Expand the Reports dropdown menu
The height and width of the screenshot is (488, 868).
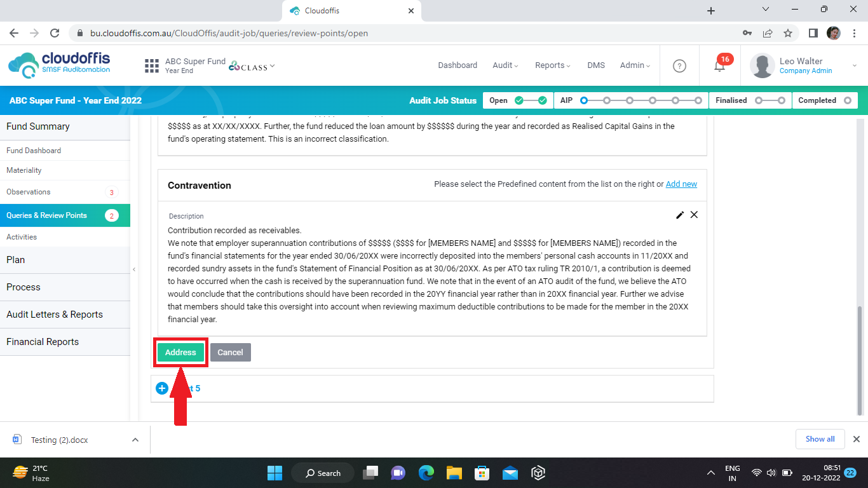tap(552, 65)
